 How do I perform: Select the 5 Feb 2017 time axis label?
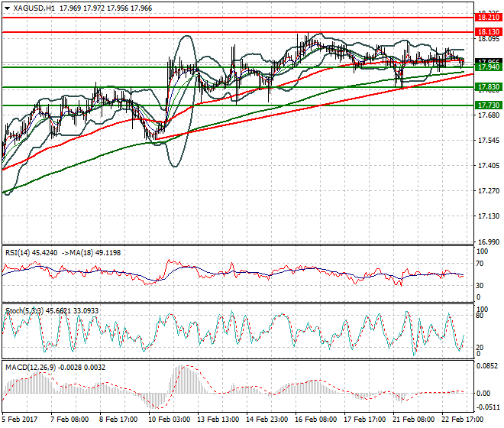pyautogui.click(x=20, y=420)
